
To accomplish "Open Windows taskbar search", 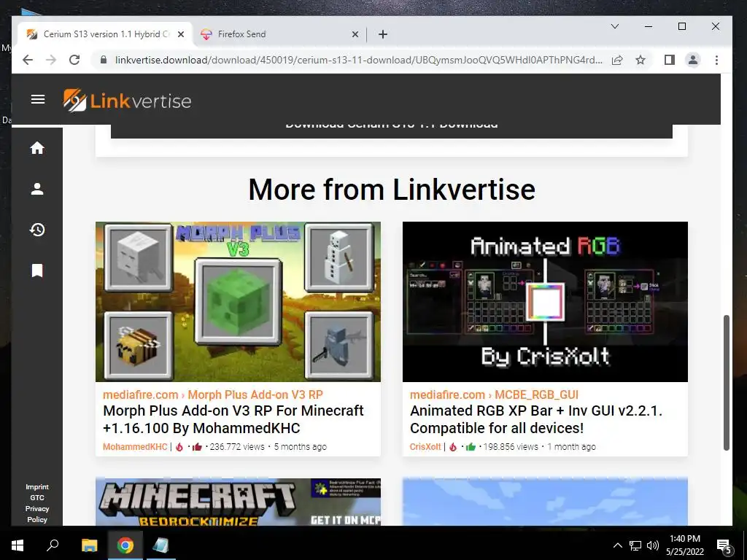I will [x=53, y=545].
